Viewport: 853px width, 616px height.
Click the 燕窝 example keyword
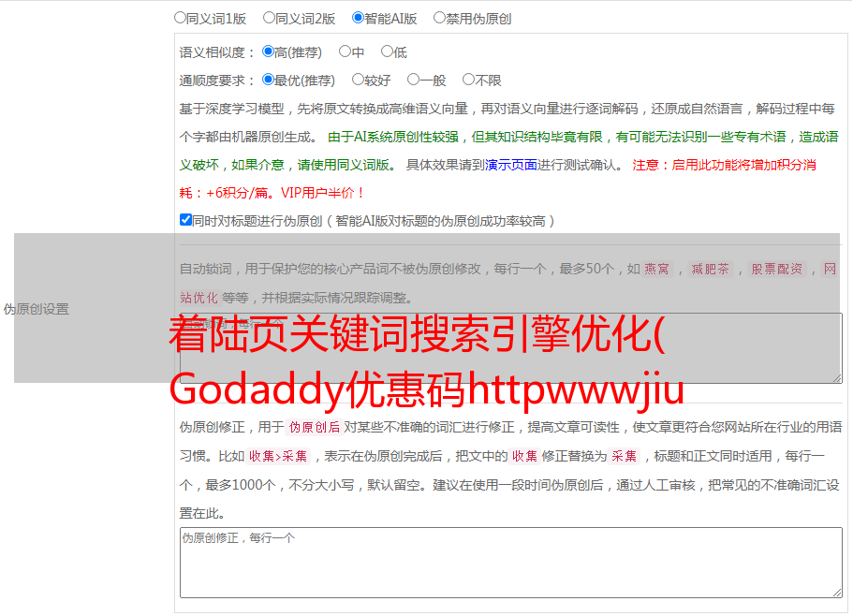coord(657,269)
